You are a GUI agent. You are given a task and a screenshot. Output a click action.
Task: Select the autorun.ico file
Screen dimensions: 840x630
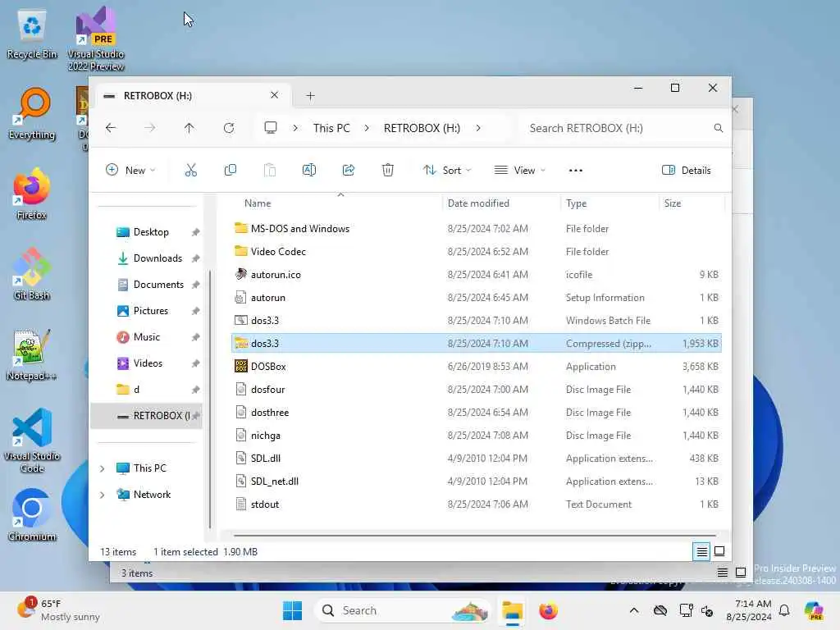click(477, 275)
